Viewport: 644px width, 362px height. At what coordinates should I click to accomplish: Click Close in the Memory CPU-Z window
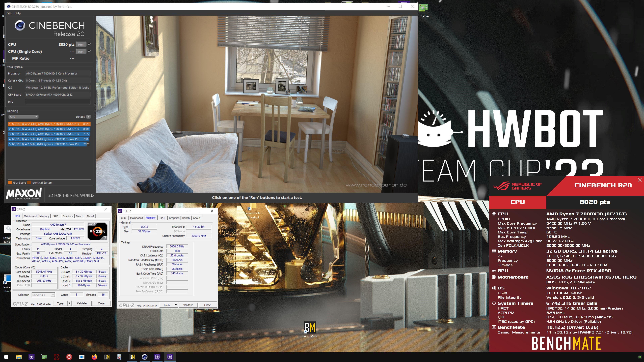[x=207, y=305]
